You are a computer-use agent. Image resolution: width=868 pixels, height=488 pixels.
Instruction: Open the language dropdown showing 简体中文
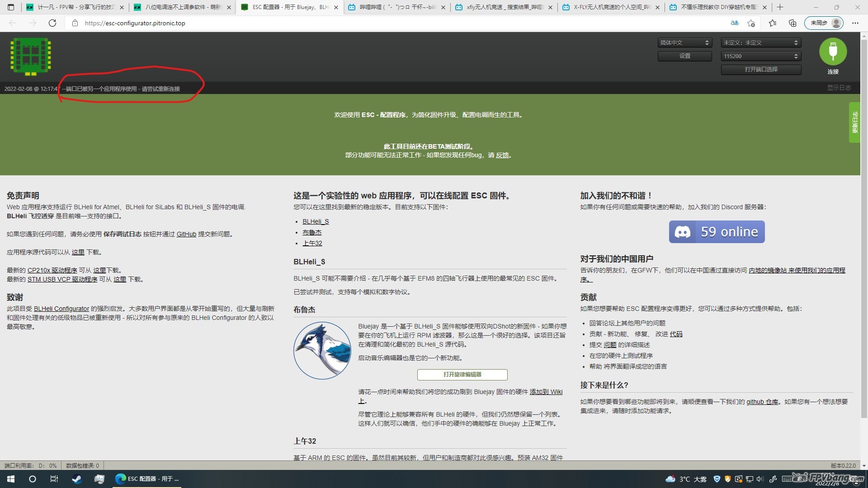pos(684,42)
